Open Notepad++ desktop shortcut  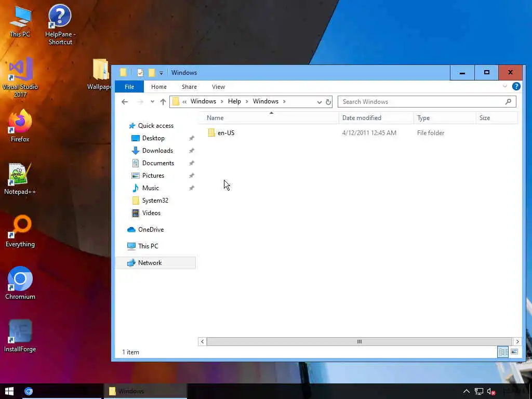tap(20, 179)
